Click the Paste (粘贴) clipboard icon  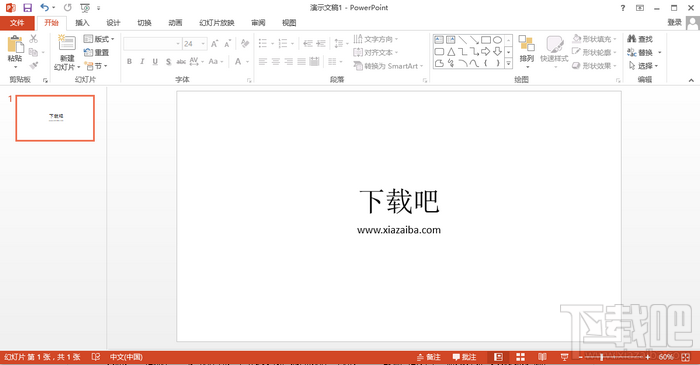coord(15,45)
